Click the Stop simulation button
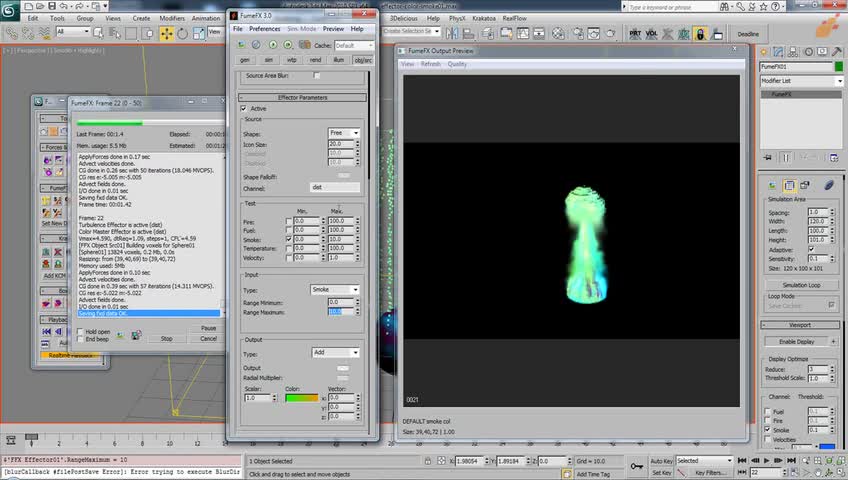The image size is (848, 480). 167,339
